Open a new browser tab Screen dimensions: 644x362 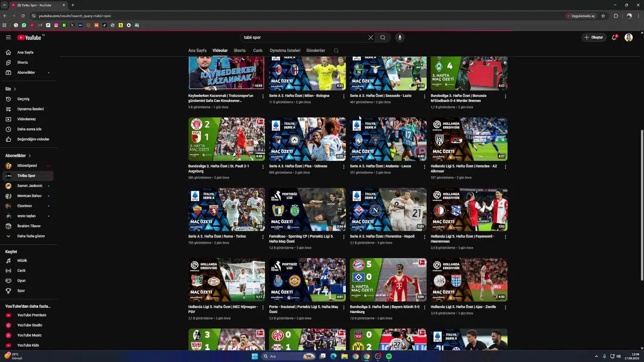[72, 5]
